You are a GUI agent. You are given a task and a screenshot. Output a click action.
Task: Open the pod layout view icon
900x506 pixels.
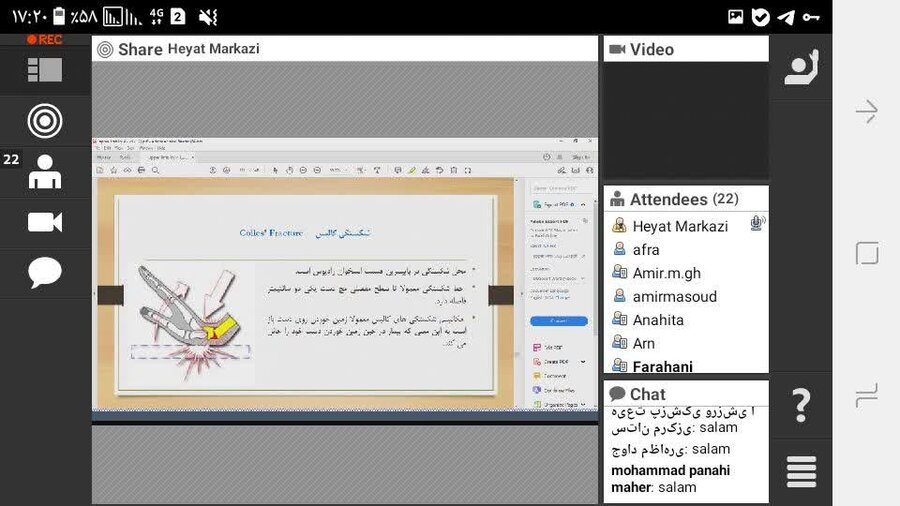[x=44, y=69]
